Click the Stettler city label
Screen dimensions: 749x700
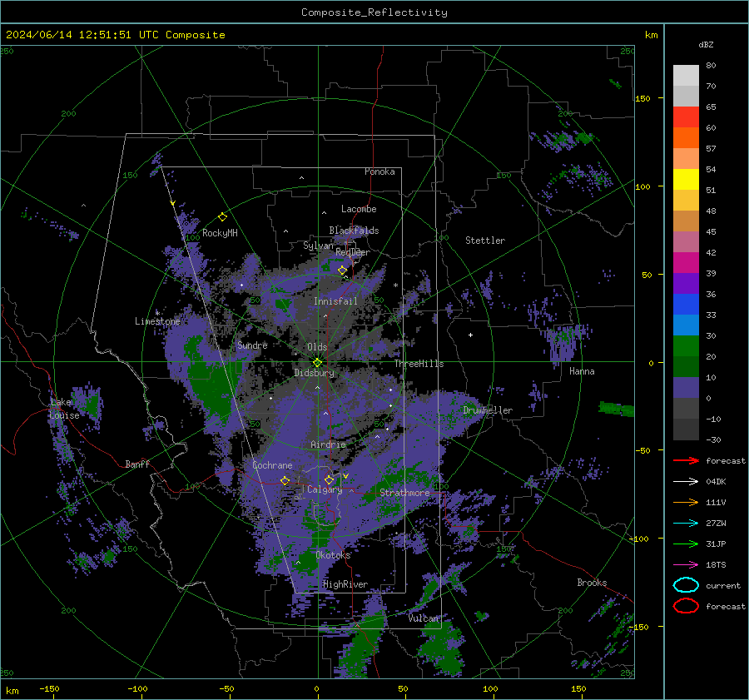point(485,241)
